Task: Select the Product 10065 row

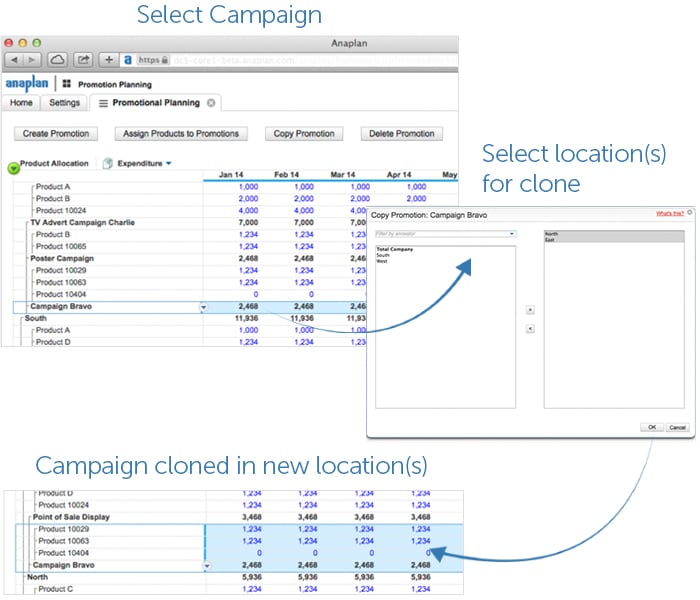Action: pos(61,246)
